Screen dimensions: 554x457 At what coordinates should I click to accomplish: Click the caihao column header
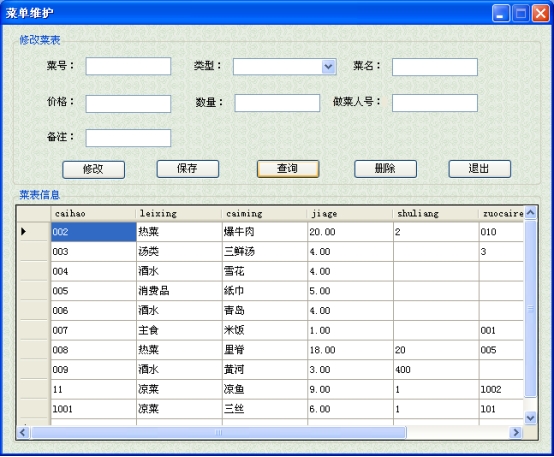tap(93, 213)
